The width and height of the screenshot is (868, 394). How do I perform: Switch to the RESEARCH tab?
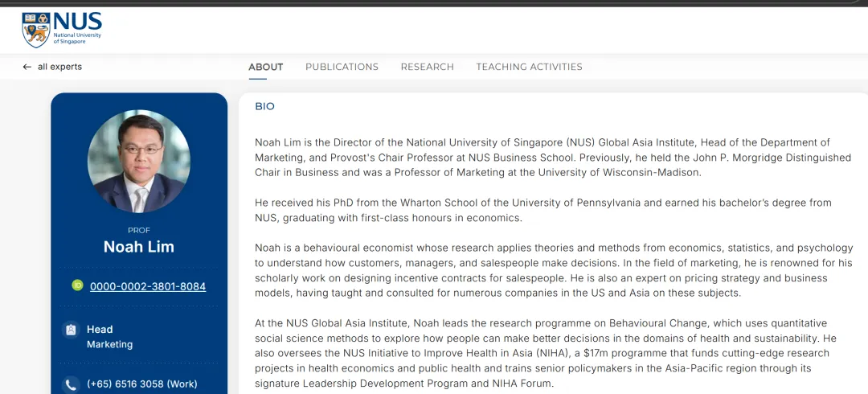click(428, 67)
